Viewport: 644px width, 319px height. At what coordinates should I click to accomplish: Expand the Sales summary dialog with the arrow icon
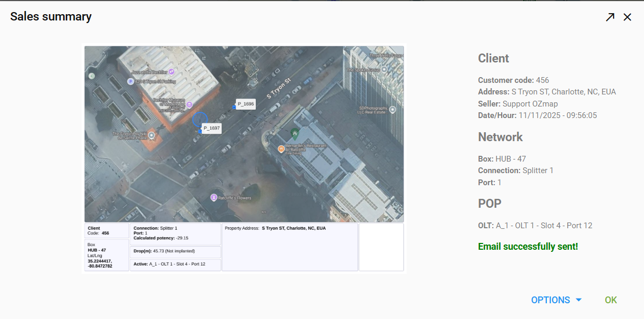(610, 17)
